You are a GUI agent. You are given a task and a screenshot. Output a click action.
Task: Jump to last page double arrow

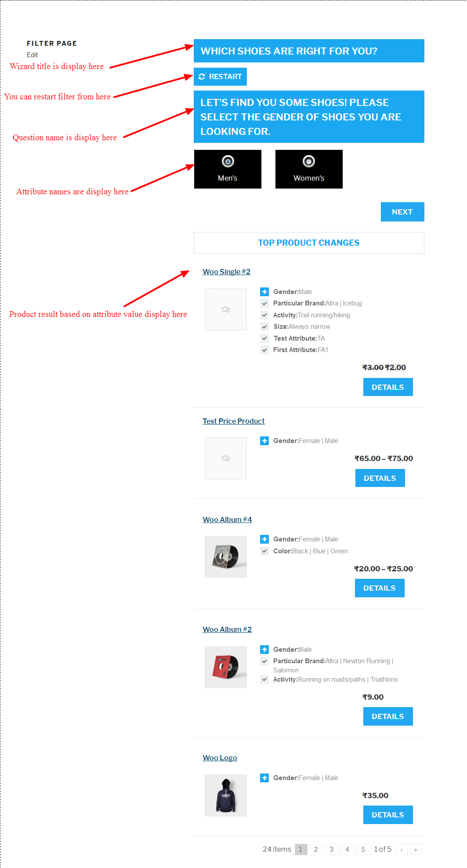click(x=416, y=850)
